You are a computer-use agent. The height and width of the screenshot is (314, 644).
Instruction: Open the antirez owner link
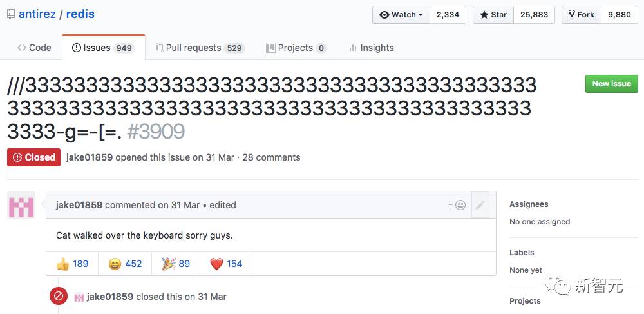(37, 14)
